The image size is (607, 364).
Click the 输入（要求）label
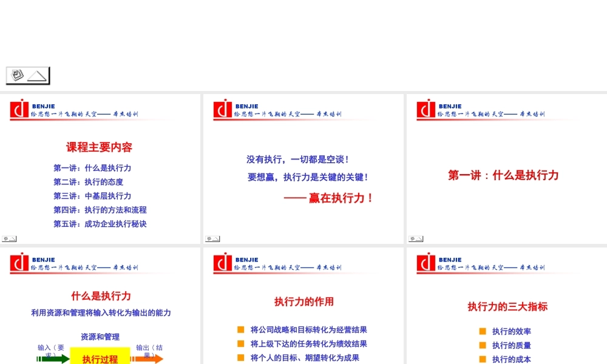tap(51, 351)
